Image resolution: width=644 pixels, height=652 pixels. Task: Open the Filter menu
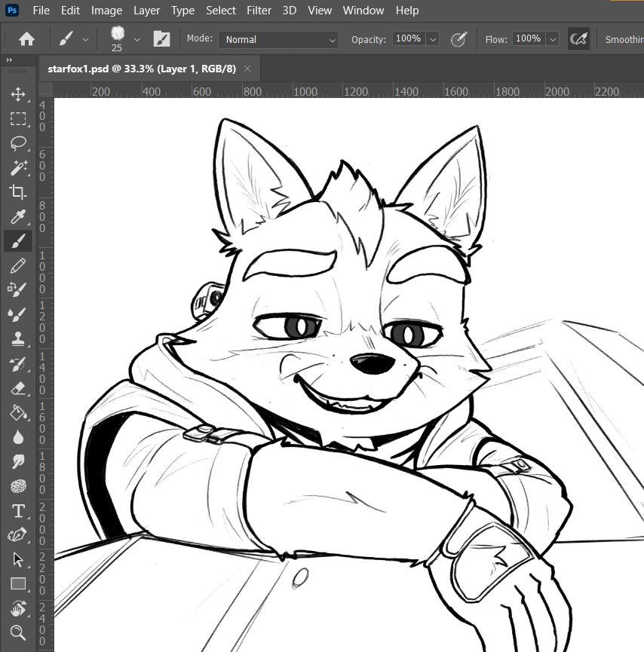click(x=259, y=11)
